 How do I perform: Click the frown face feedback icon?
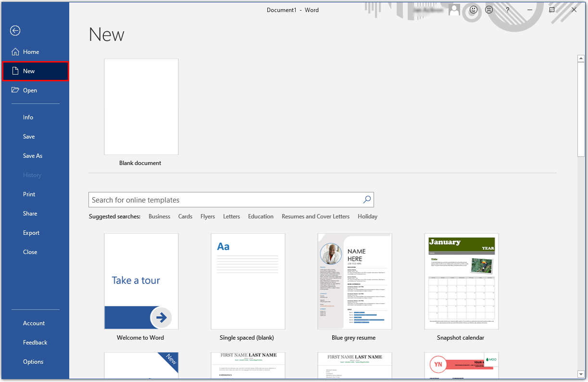(x=489, y=10)
